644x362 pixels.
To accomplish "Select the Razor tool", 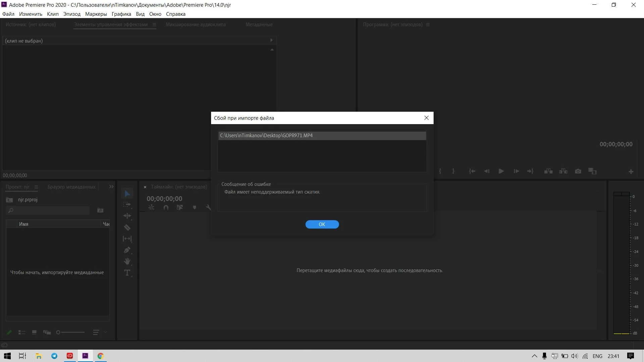I will (x=127, y=227).
